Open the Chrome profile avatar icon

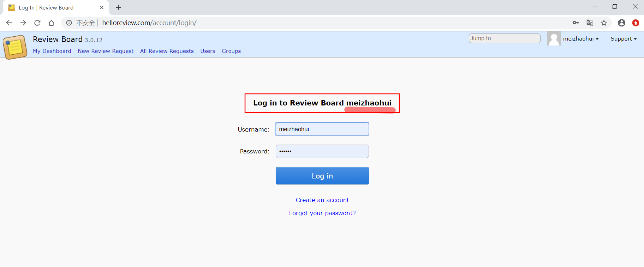click(622, 23)
